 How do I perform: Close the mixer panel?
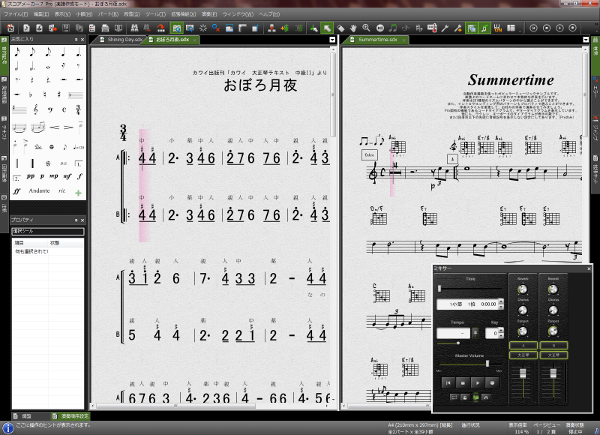[589, 269]
